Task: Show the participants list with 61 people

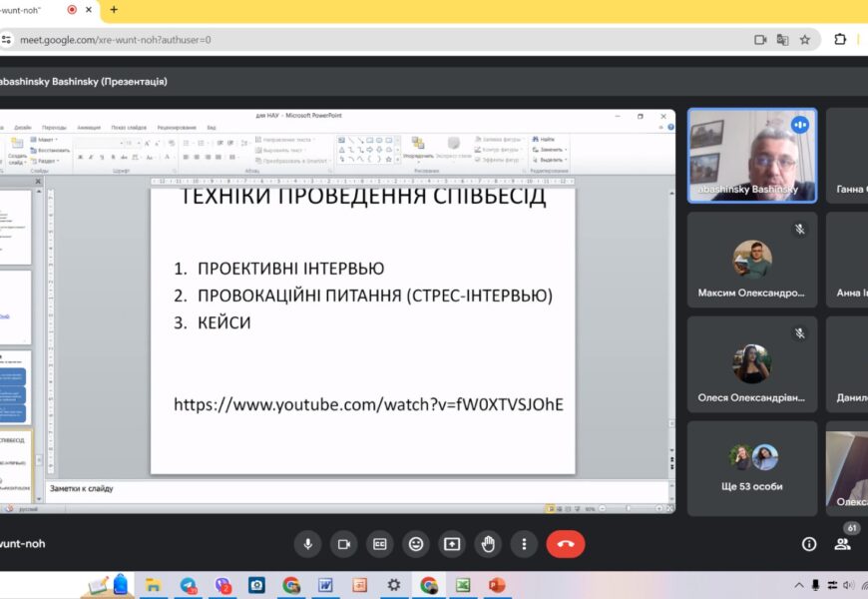Action: pyautogui.click(x=843, y=544)
